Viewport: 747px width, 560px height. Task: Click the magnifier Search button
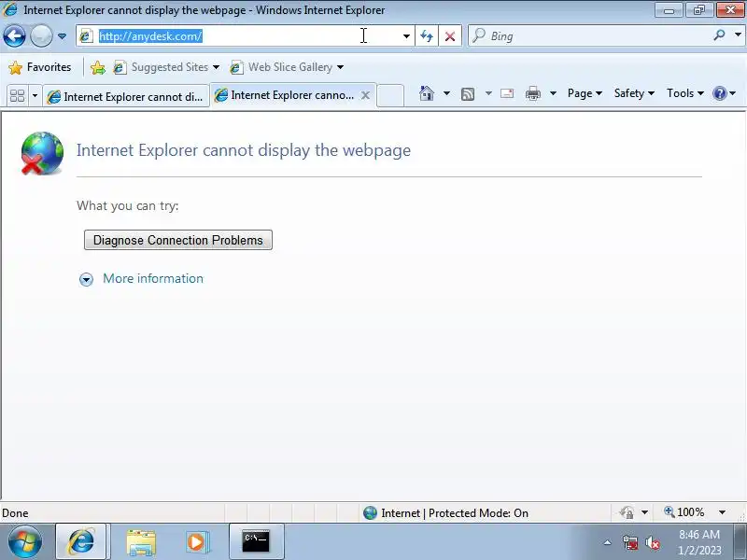coord(719,35)
